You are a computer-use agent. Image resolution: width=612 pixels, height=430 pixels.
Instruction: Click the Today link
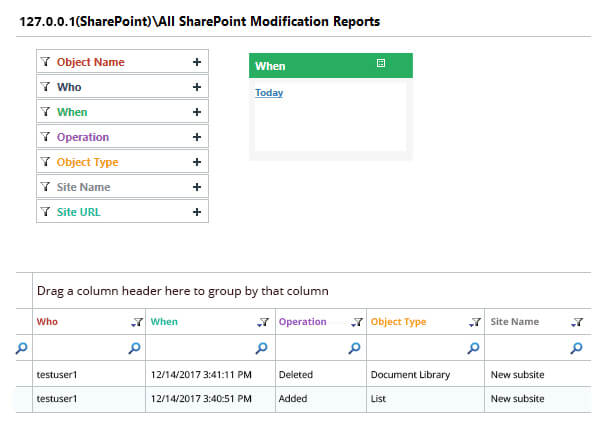point(269,93)
